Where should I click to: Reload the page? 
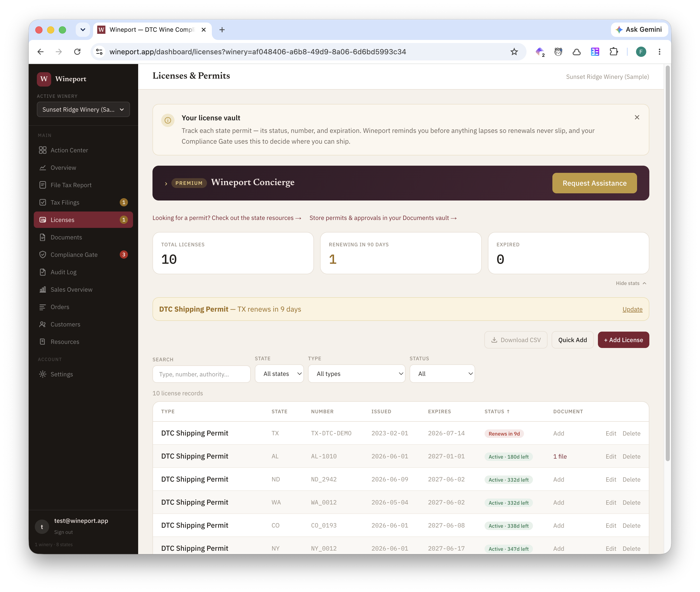[x=77, y=52]
